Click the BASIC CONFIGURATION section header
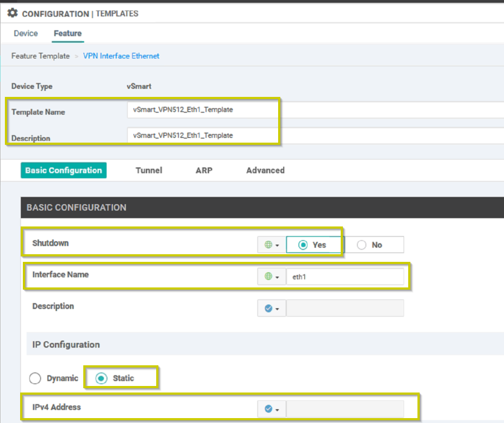 coord(262,207)
